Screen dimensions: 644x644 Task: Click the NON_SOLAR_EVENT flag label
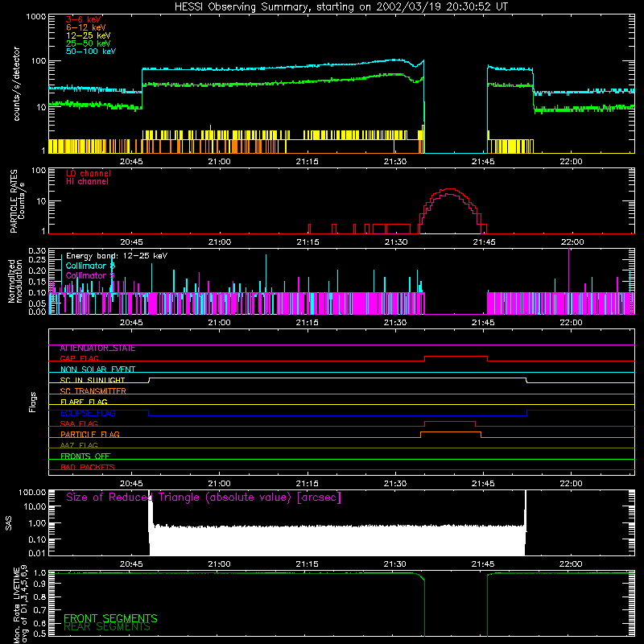pyautogui.click(x=97, y=369)
